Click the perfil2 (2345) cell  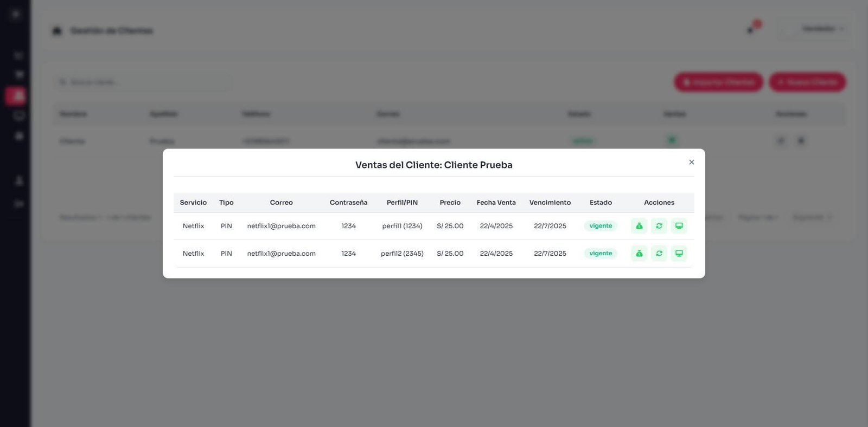coord(402,254)
